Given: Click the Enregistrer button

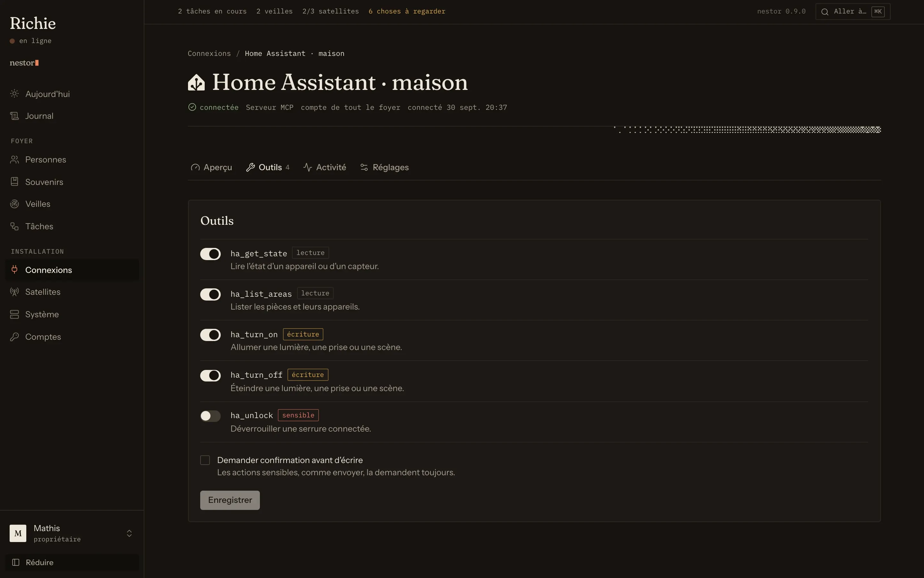Looking at the screenshot, I should (x=230, y=500).
